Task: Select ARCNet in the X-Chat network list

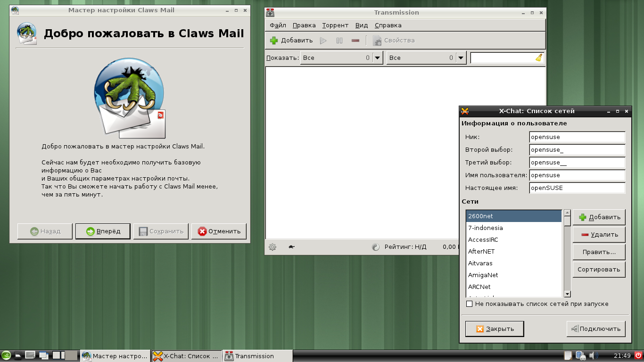Action: click(x=514, y=287)
